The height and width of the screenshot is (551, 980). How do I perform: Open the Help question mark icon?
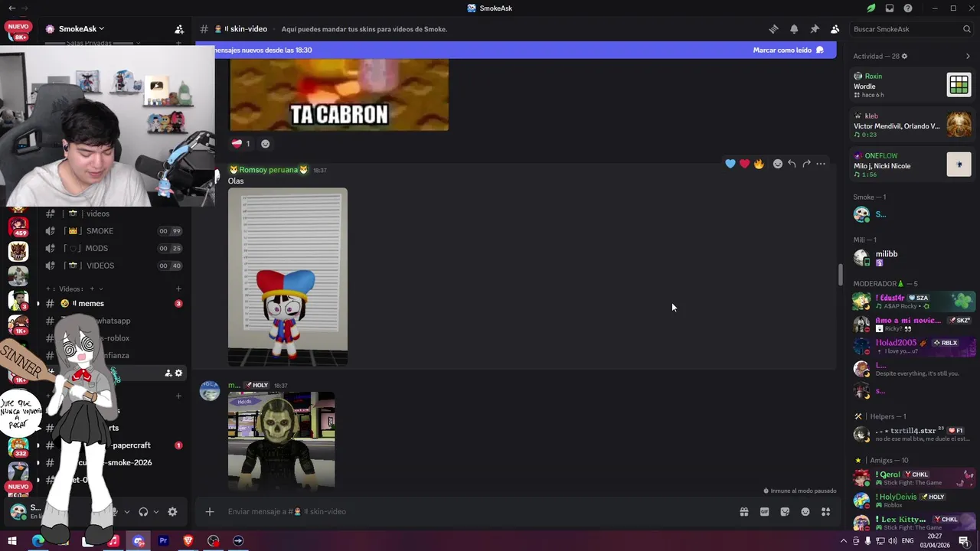pyautogui.click(x=908, y=8)
